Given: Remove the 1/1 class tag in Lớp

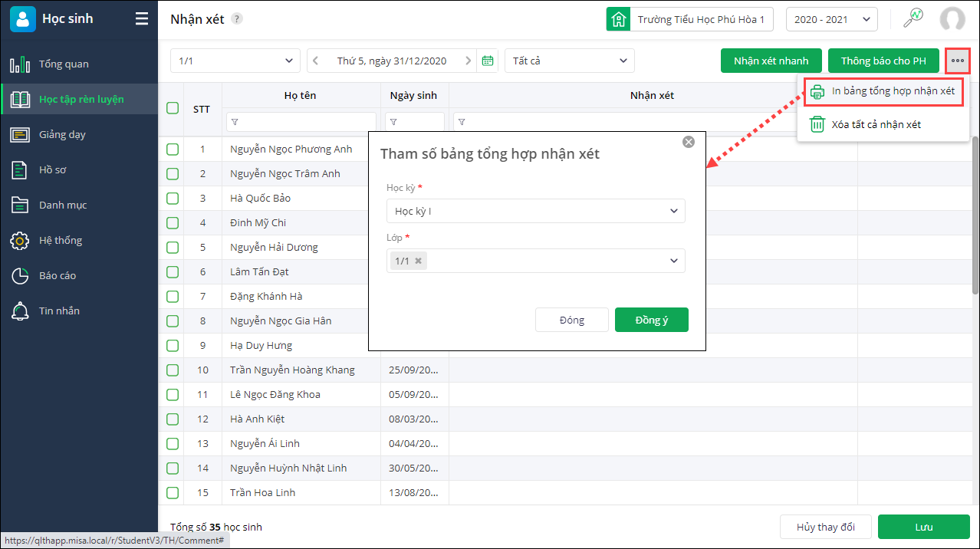Looking at the screenshot, I should [x=419, y=261].
